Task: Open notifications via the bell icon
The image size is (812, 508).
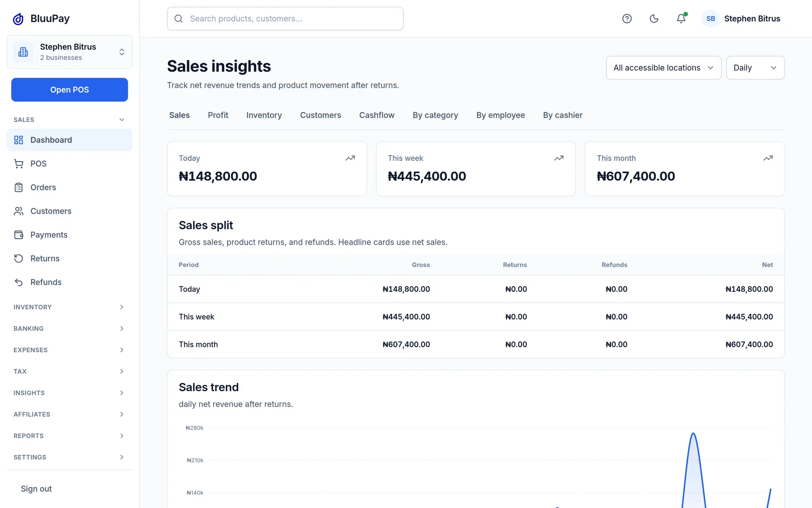Action: [x=681, y=19]
